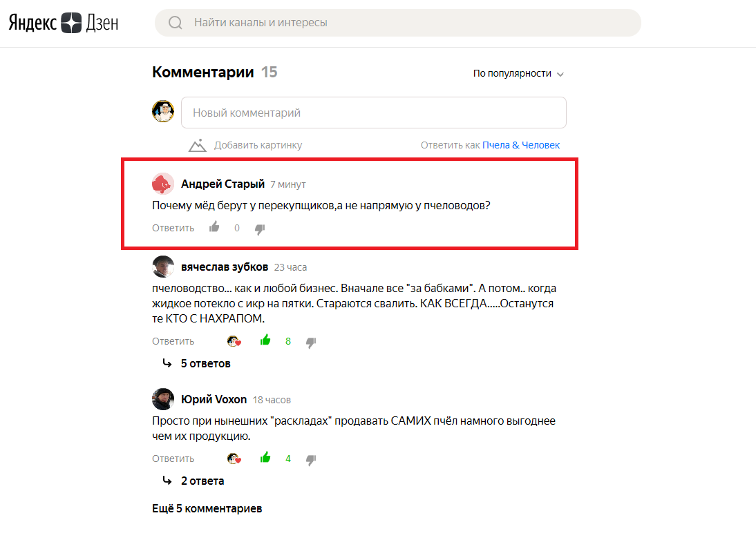Click the Добавить картинку image icon

tap(197, 145)
